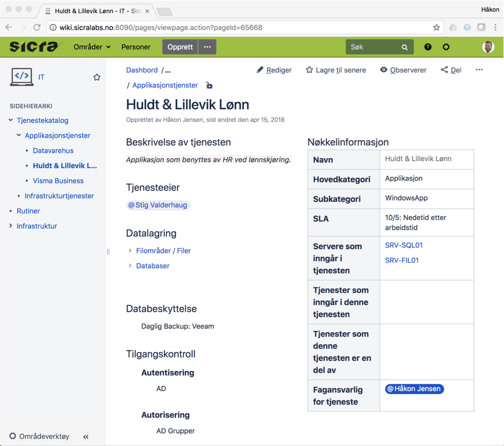Click Rediger to edit the page
Image resolution: width=504 pixels, height=446 pixels.
274,70
